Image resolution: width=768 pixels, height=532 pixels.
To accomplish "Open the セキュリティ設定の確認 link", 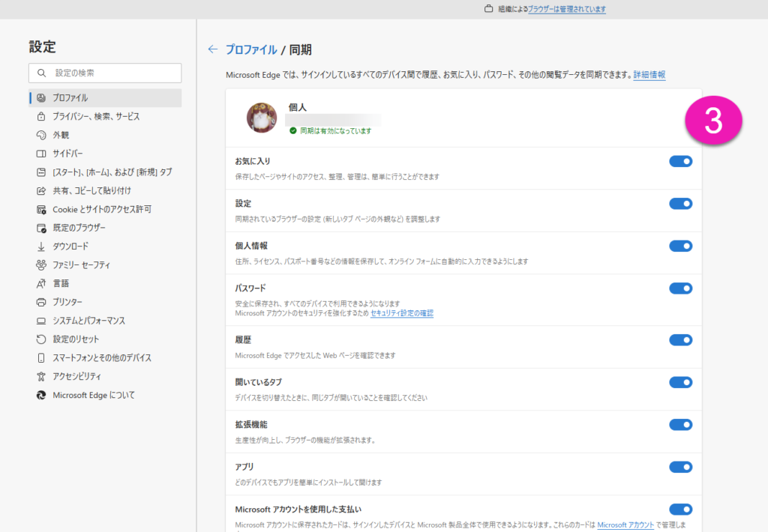I will click(x=402, y=313).
